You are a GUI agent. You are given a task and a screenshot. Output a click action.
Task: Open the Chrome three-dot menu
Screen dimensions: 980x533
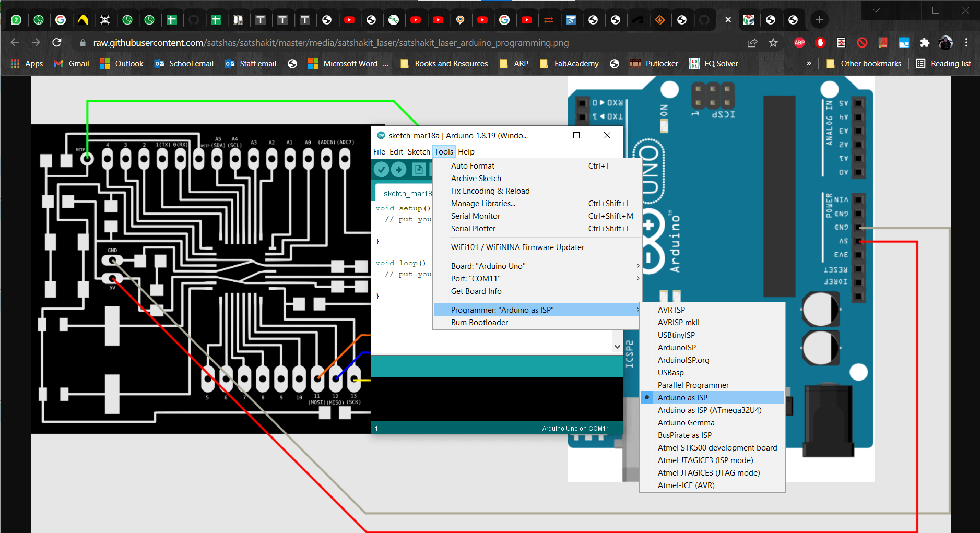click(966, 43)
